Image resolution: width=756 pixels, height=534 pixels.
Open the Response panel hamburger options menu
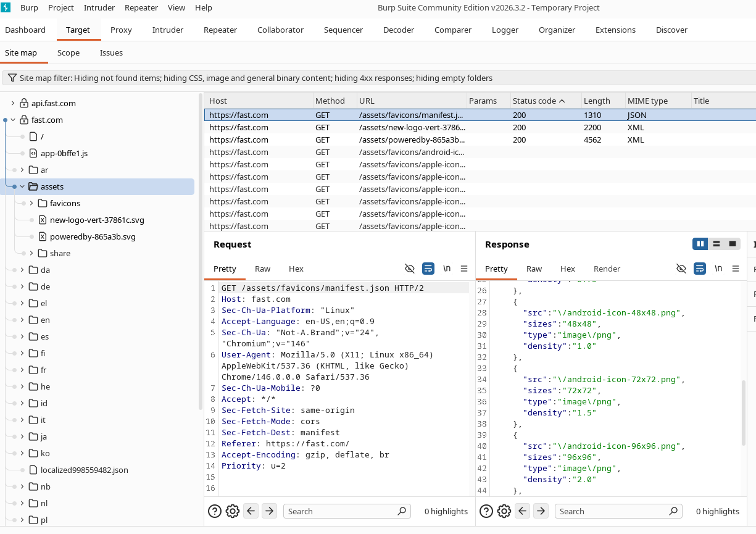pyautogui.click(x=736, y=269)
